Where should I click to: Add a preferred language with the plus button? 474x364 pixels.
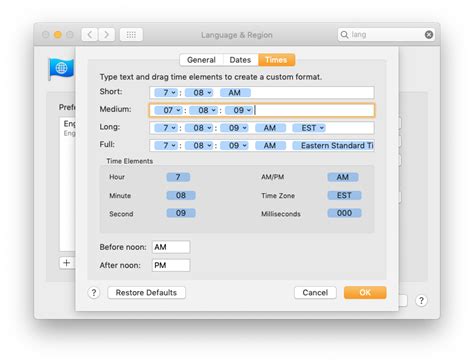point(67,263)
